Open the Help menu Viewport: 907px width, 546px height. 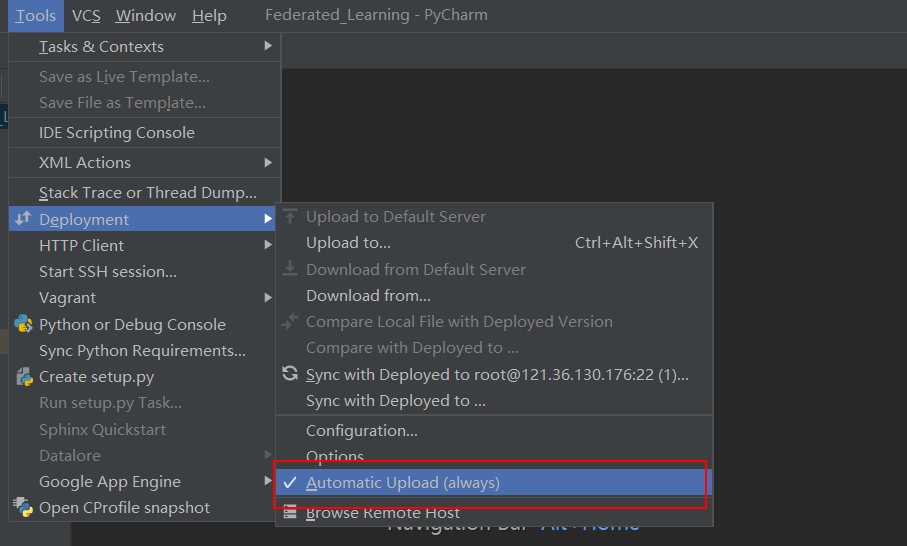point(209,16)
